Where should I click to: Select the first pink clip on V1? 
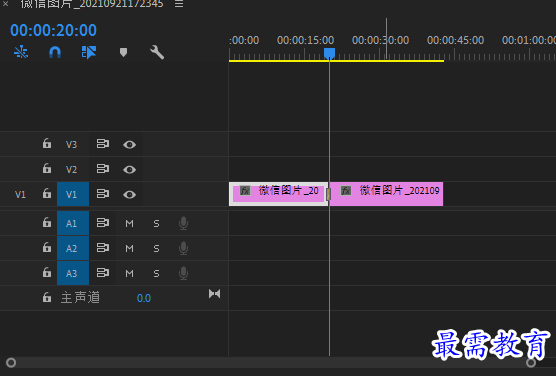tap(278, 194)
